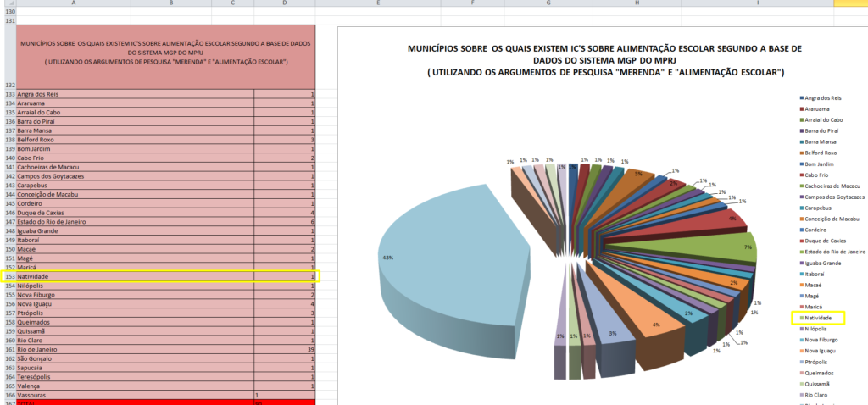Select the Natividade legend entry
Screen dimensions: 868x405
tap(824, 318)
